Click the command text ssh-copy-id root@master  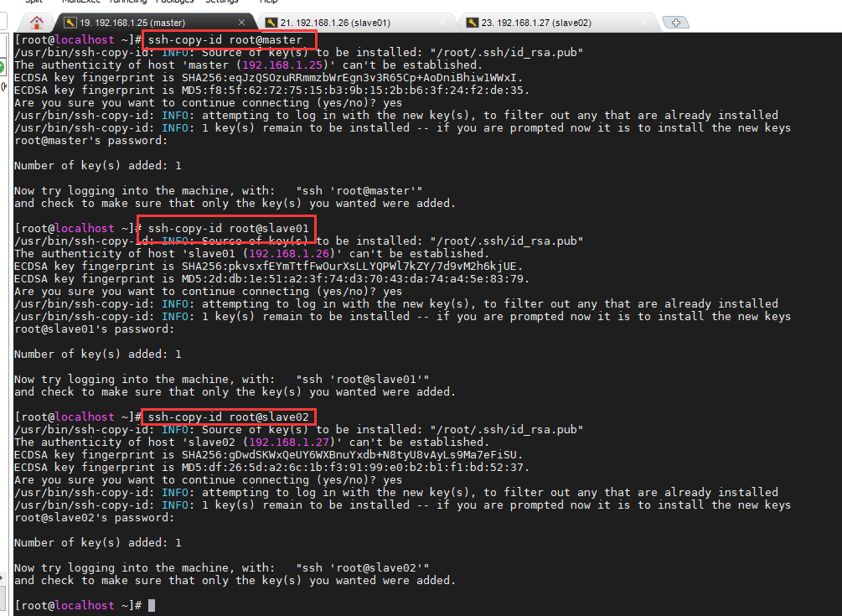pyautogui.click(x=225, y=39)
